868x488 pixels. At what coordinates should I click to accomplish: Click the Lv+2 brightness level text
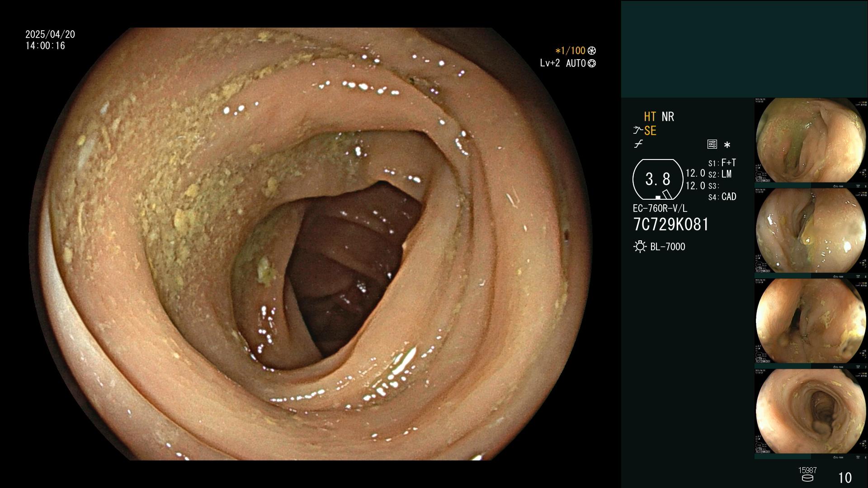click(550, 63)
